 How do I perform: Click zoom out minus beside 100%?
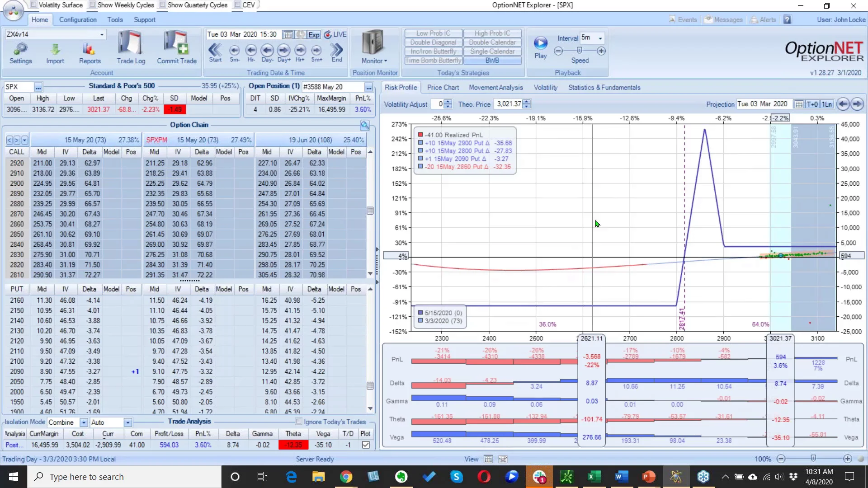(781, 459)
